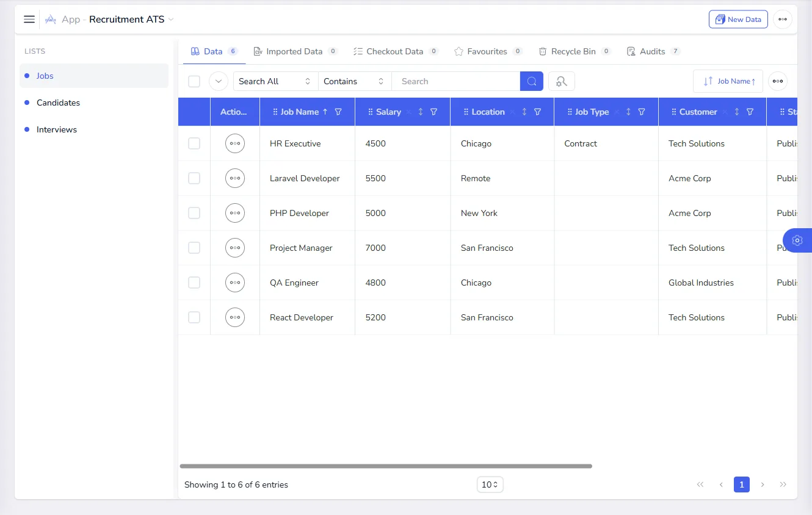Check the Laravel Developer row checkbox

point(194,178)
